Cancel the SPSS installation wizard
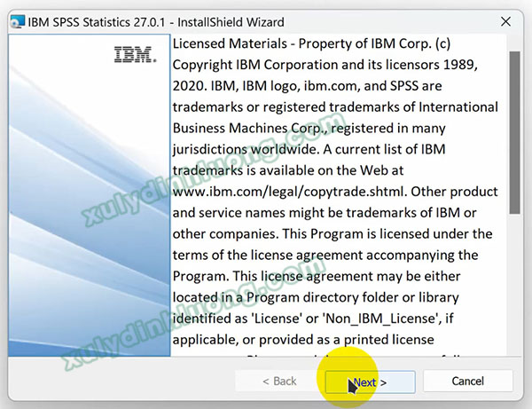Image resolution: width=532 pixels, height=409 pixels. tap(468, 381)
